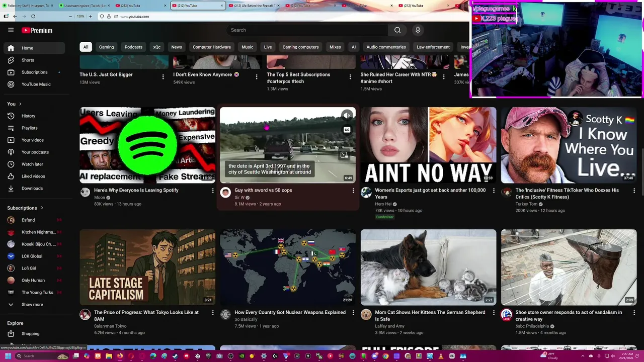Click the YouTube Premium logo
This screenshot has width=644, height=362.
pos(37,30)
